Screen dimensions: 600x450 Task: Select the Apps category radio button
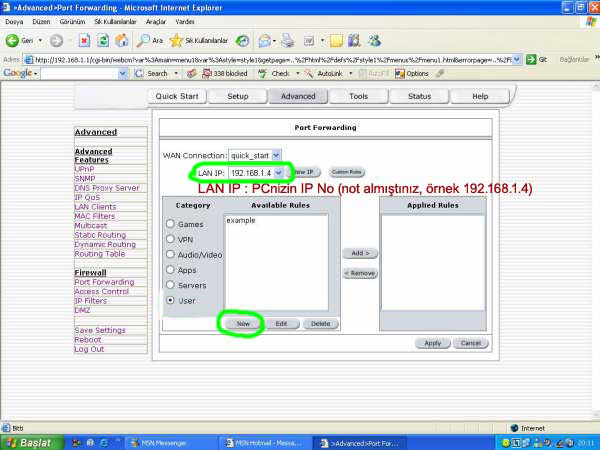coord(170,270)
